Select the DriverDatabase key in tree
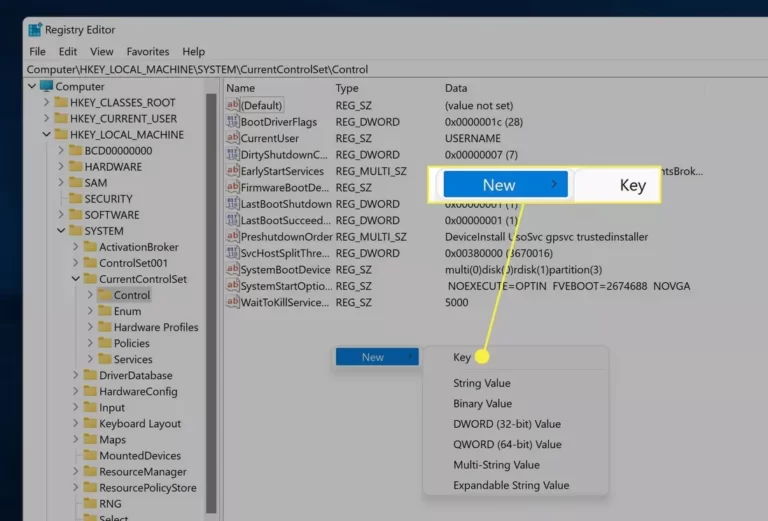Screen dimensions: 768x521 click(x=136, y=375)
